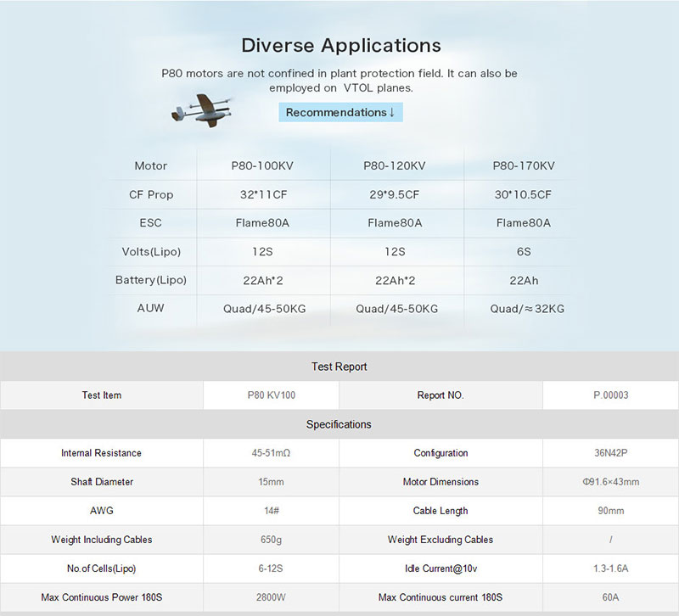The height and width of the screenshot is (616, 679).
Task: Select the 'Φ91.6×43mm' dimensions value
Action: click(x=610, y=482)
